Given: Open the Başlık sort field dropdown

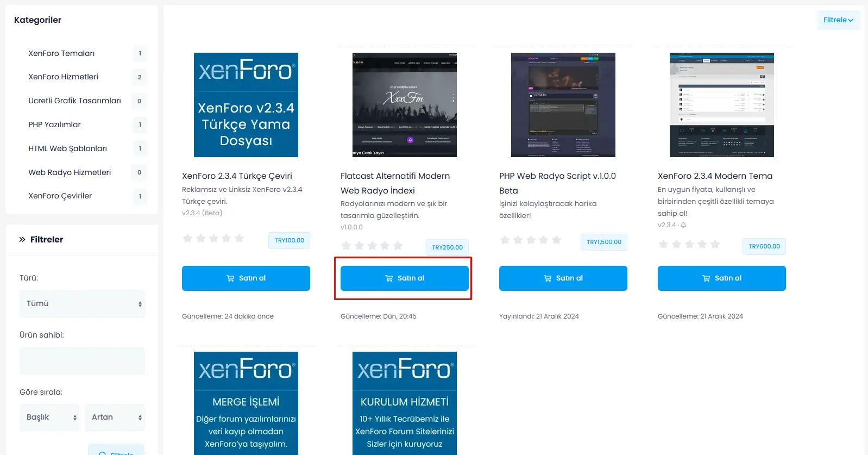Looking at the screenshot, I should tap(49, 417).
